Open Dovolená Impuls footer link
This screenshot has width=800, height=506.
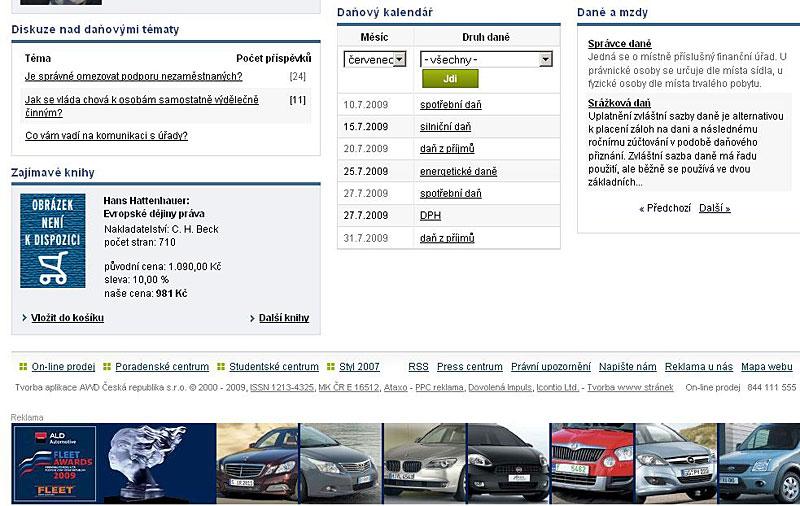(500, 388)
